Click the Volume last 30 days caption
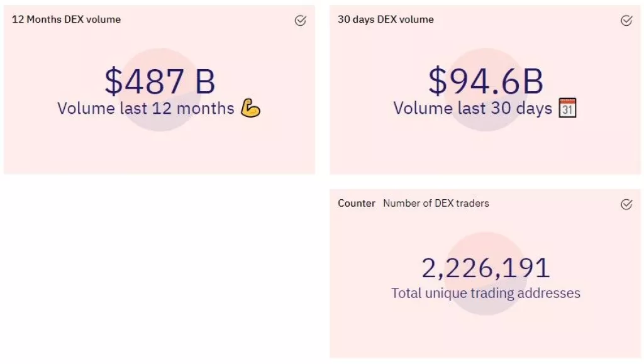Screen dimensions: 644x364 (x=472, y=108)
